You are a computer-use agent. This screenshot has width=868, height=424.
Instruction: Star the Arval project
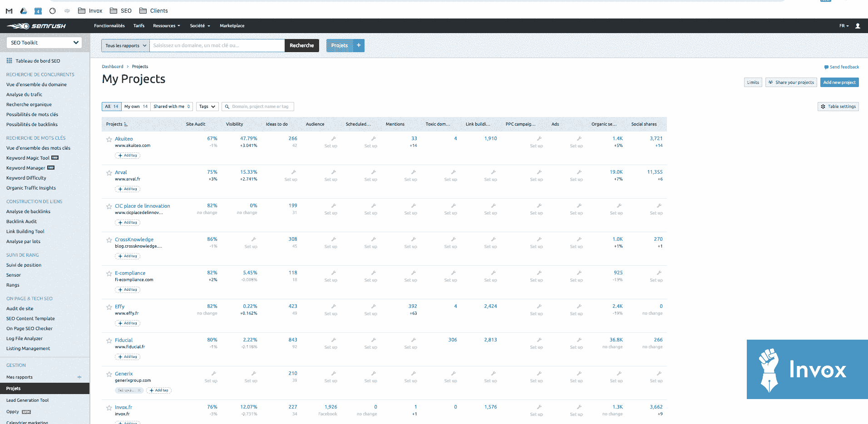coord(109,173)
